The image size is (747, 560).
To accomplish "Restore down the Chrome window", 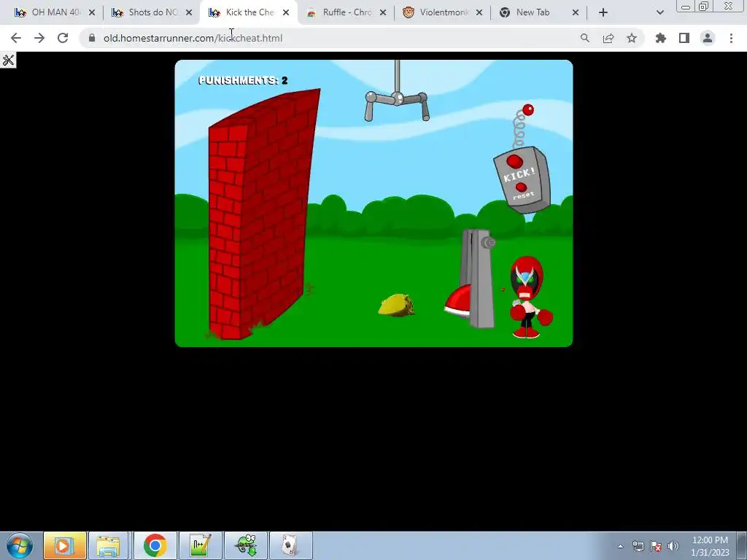I will (704, 7).
